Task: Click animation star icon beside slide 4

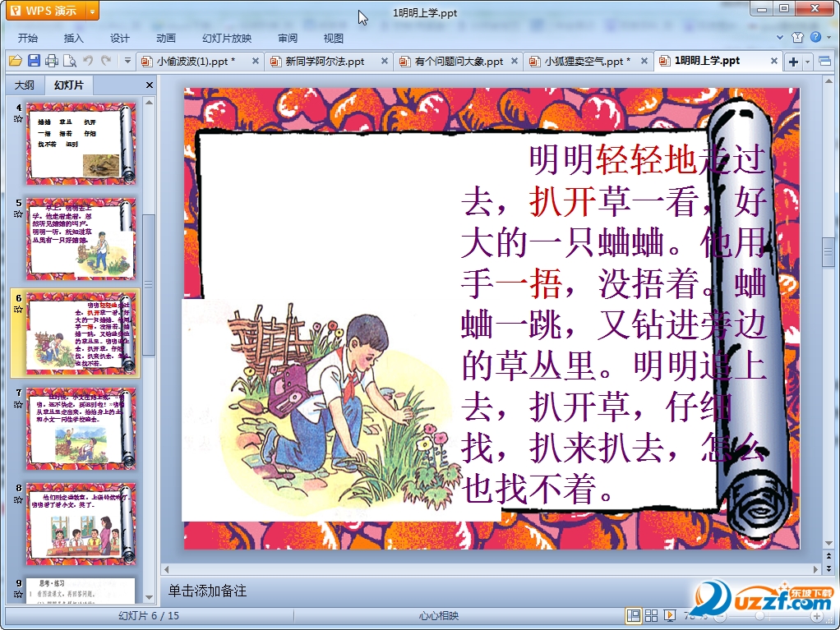Action: point(18,119)
